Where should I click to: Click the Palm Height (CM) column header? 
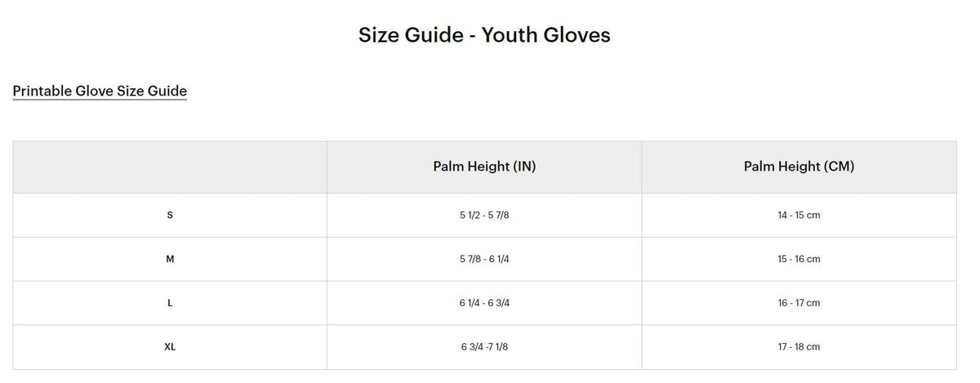click(x=799, y=167)
